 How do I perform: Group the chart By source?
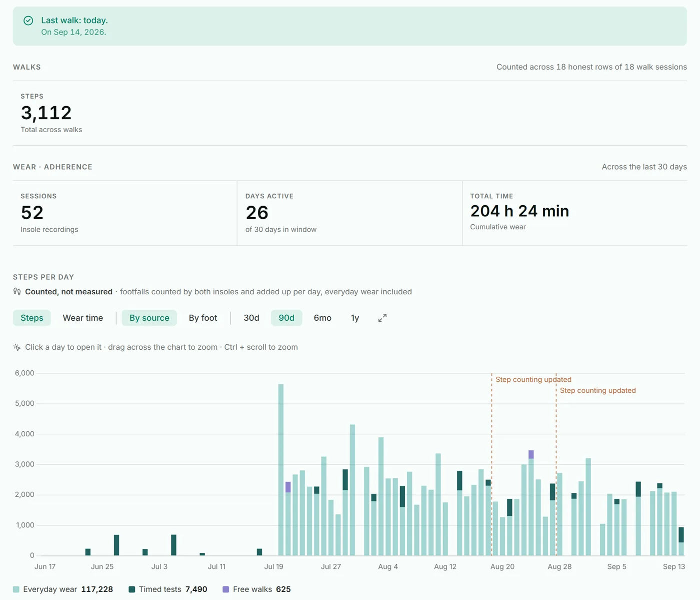click(x=149, y=318)
